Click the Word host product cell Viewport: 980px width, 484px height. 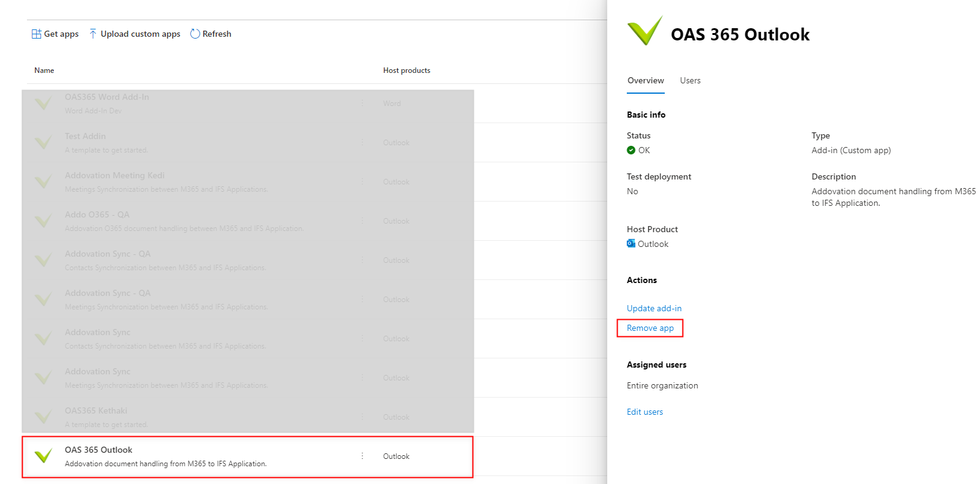pyautogui.click(x=392, y=104)
